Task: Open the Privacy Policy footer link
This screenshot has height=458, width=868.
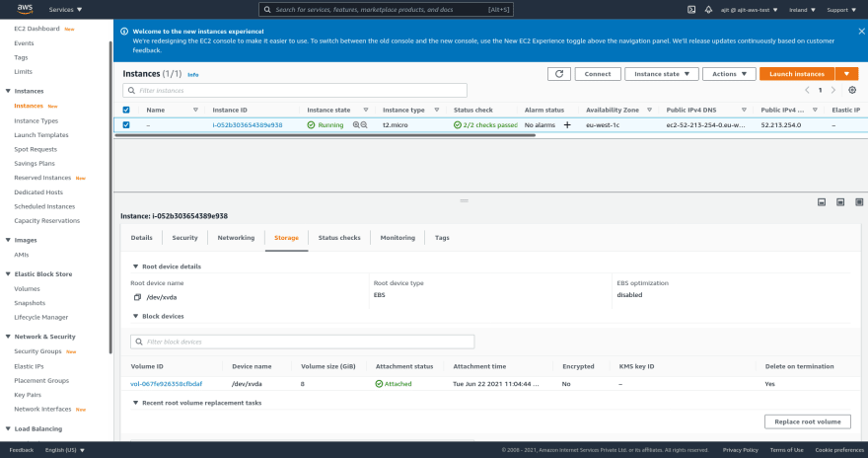Action: click(740, 450)
